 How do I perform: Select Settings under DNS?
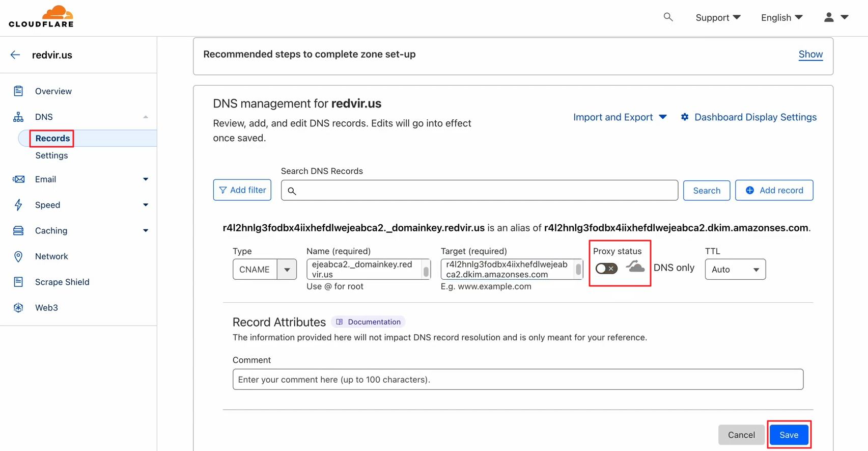[x=51, y=155]
